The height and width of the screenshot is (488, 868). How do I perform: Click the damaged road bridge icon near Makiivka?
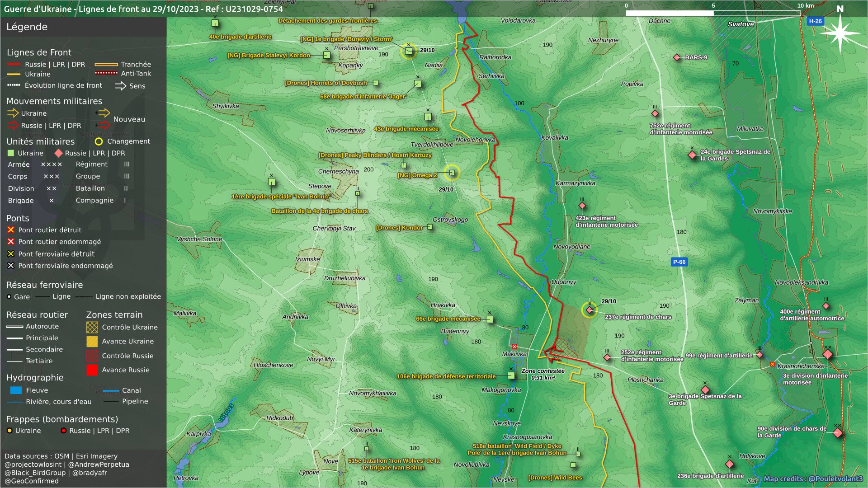514,347
